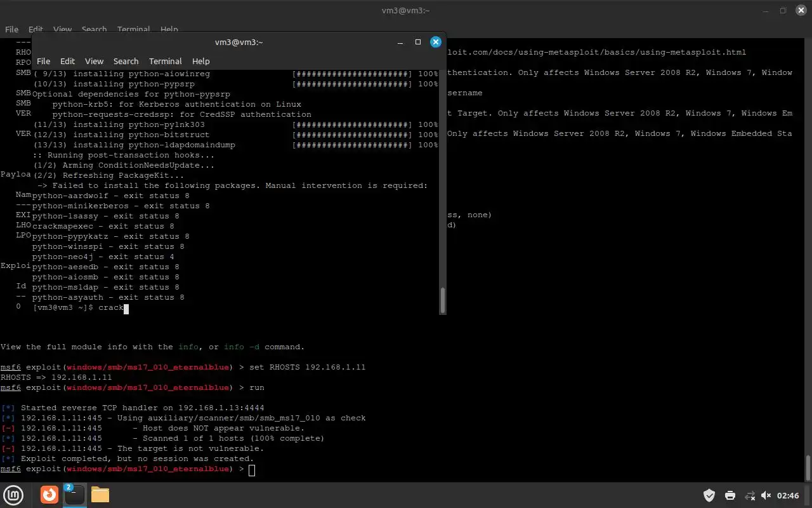Screen dimensions: 812x508
Task: Open the Files folder launcher in panel
Action: (x=100, y=495)
